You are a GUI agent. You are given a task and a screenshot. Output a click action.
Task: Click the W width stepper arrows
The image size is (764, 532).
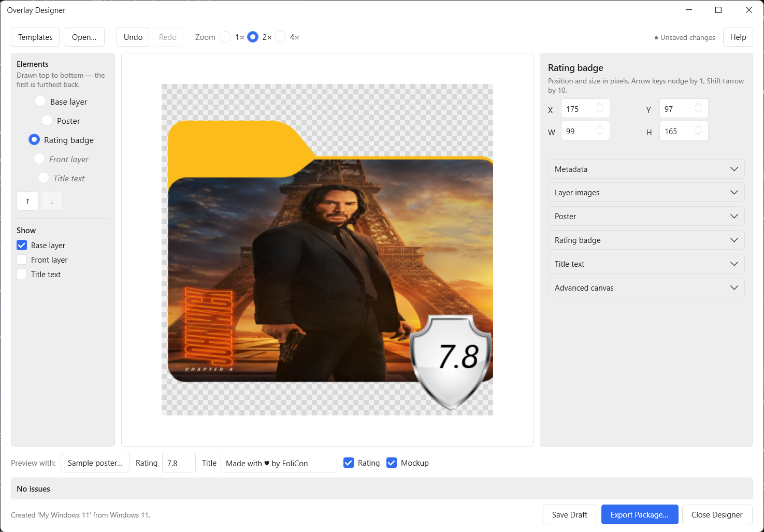[600, 131]
